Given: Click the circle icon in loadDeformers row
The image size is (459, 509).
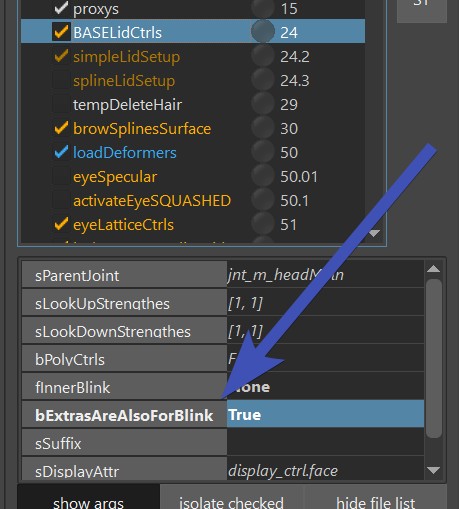Looking at the screenshot, I should (263, 152).
